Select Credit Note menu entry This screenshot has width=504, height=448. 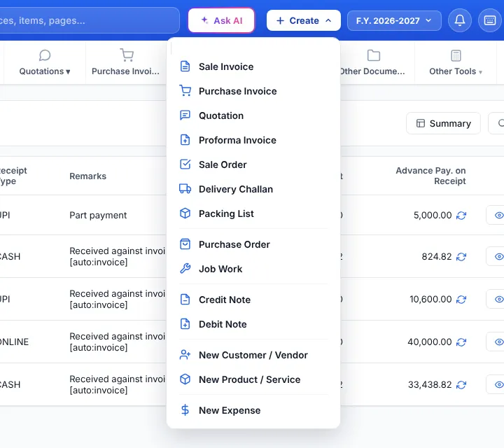pyautogui.click(x=253, y=300)
